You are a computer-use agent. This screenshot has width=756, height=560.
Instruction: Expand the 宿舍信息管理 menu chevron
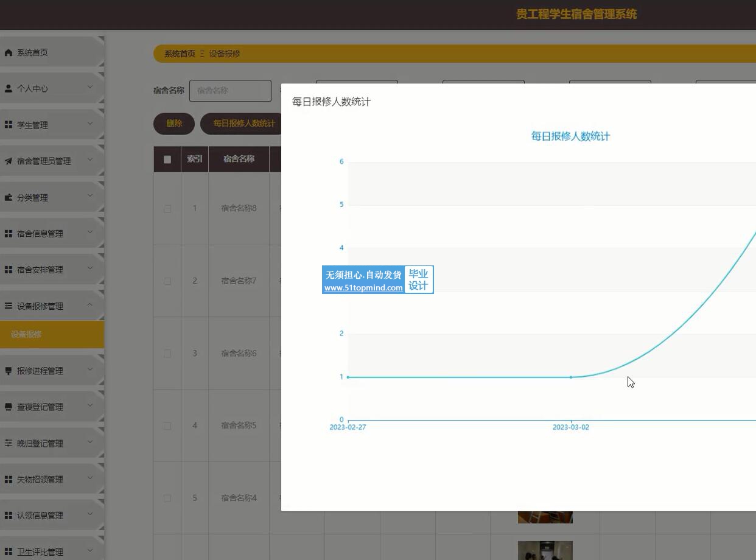(90, 232)
